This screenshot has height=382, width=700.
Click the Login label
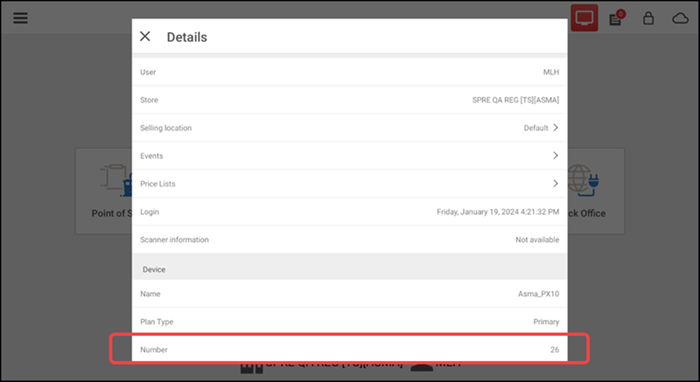[150, 212]
